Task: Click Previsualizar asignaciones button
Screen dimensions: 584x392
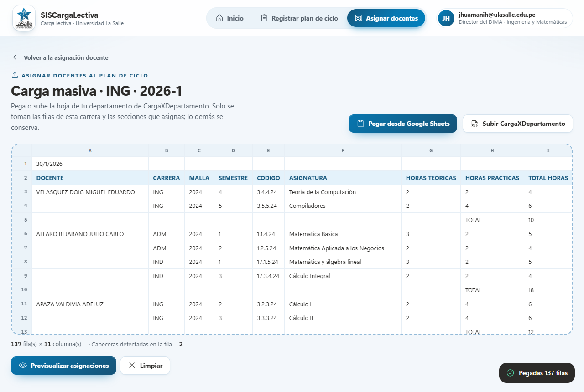Action: [64, 366]
